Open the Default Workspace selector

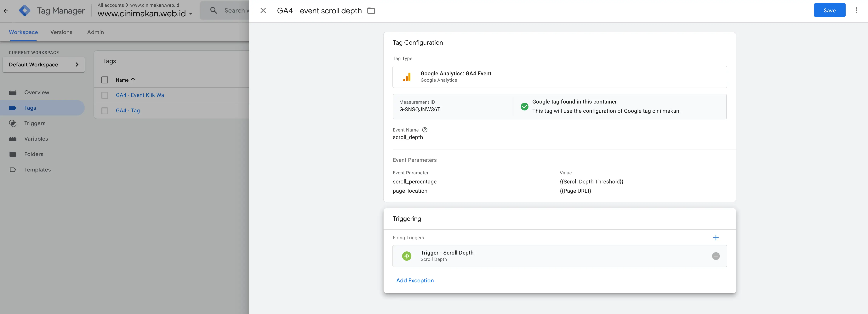[x=43, y=64]
